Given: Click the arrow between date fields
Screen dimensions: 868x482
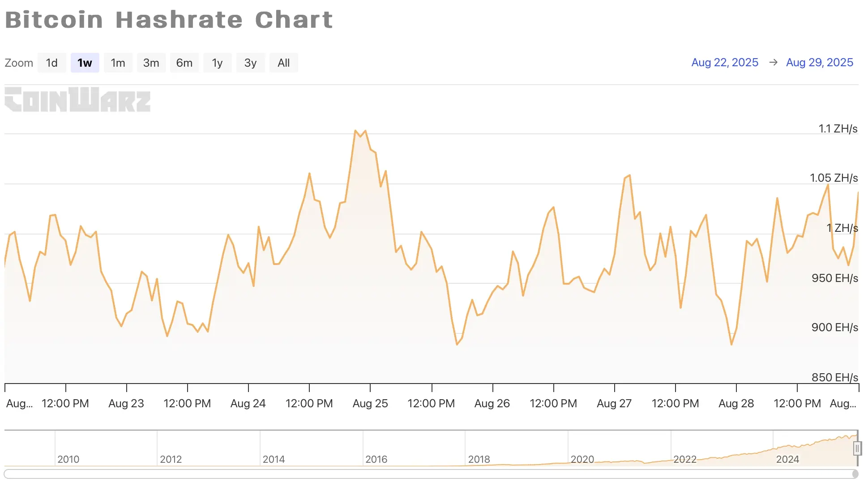Looking at the screenshot, I should 773,62.
